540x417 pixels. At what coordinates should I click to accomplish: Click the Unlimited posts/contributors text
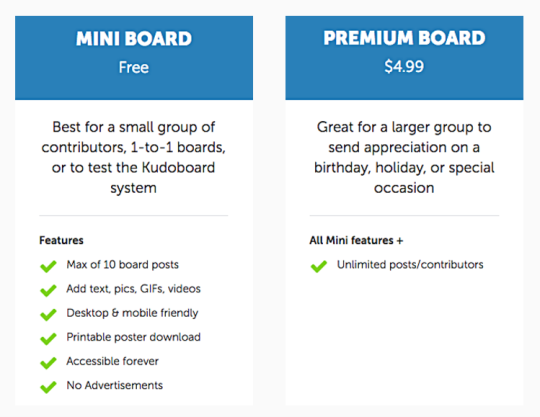click(x=410, y=264)
